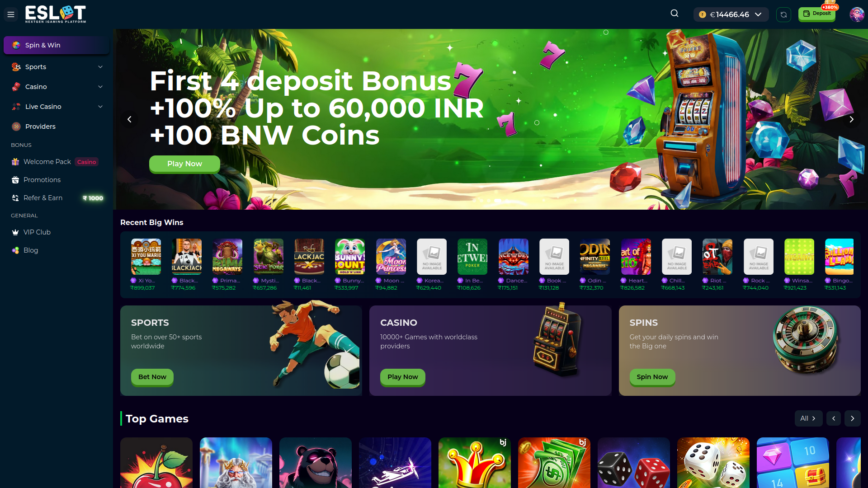This screenshot has height=488, width=868.
Task: Click Bet Now on Sports card
Action: [152, 377]
